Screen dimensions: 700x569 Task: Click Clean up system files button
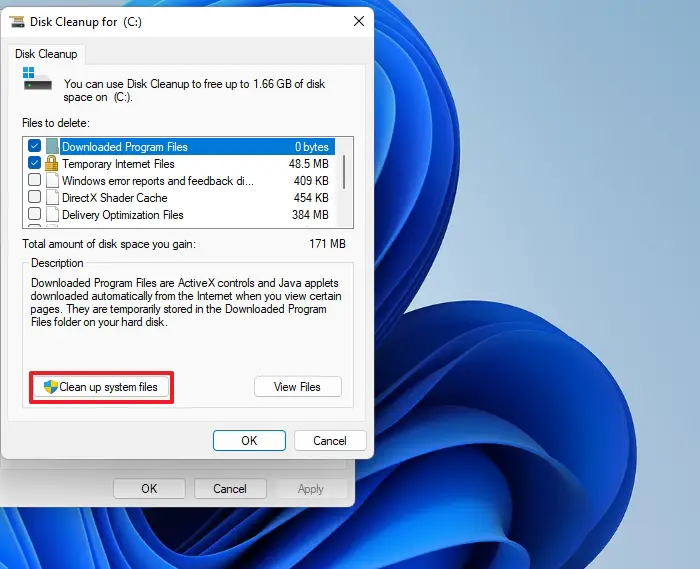tap(102, 387)
